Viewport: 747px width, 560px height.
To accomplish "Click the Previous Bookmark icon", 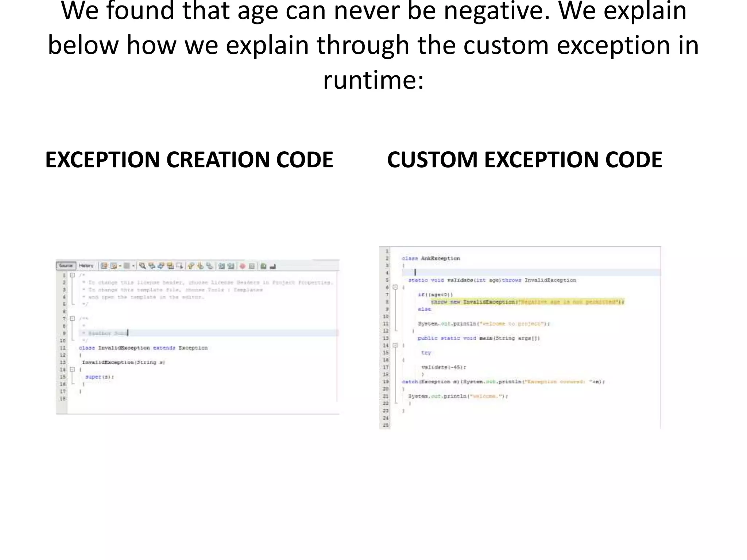I will coord(191,266).
